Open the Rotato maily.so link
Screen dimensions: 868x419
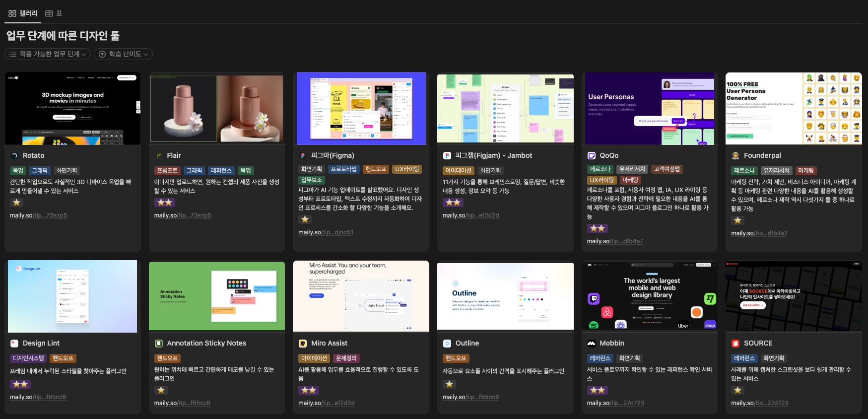coord(38,215)
